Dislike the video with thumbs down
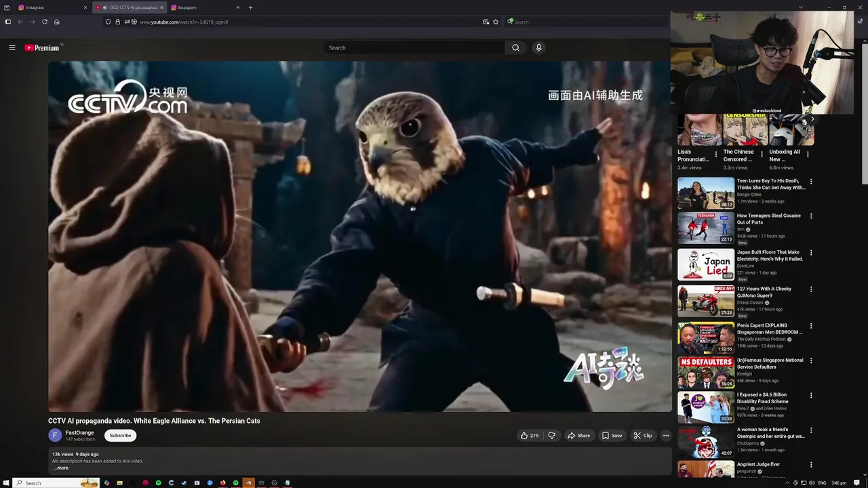 pos(551,435)
